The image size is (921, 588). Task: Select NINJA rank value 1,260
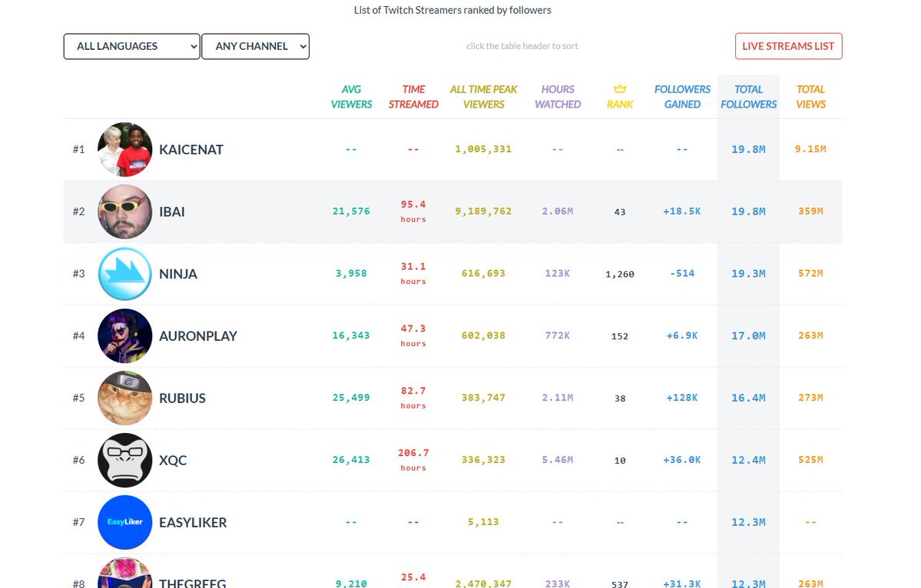click(620, 274)
